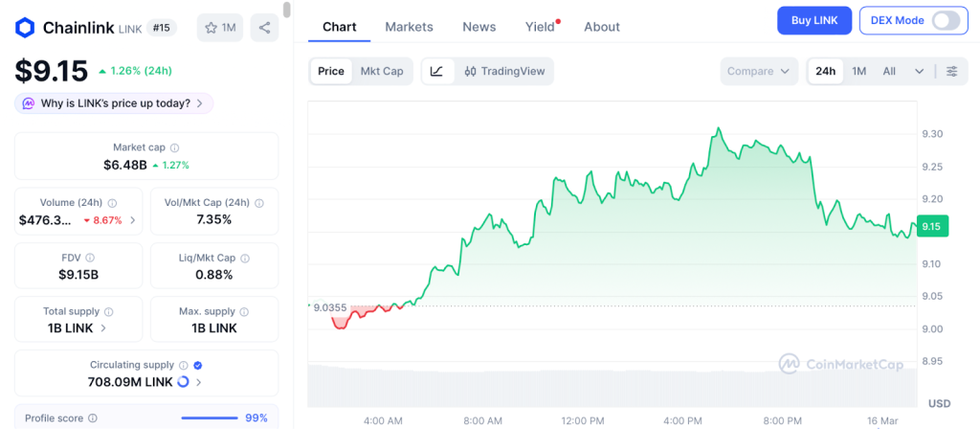The width and height of the screenshot is (980, 429).
Task: Switch to the line chart icon
Action: (437, 71)
